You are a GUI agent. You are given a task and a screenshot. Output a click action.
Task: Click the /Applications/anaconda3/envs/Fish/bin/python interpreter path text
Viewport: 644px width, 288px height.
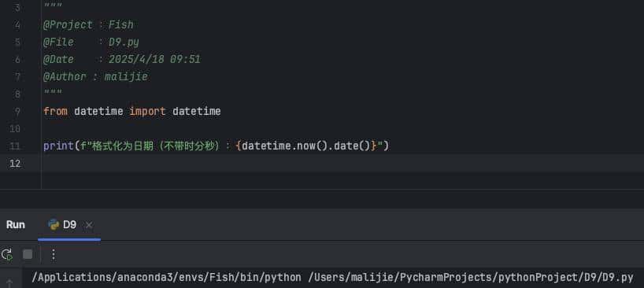[166, 277]
